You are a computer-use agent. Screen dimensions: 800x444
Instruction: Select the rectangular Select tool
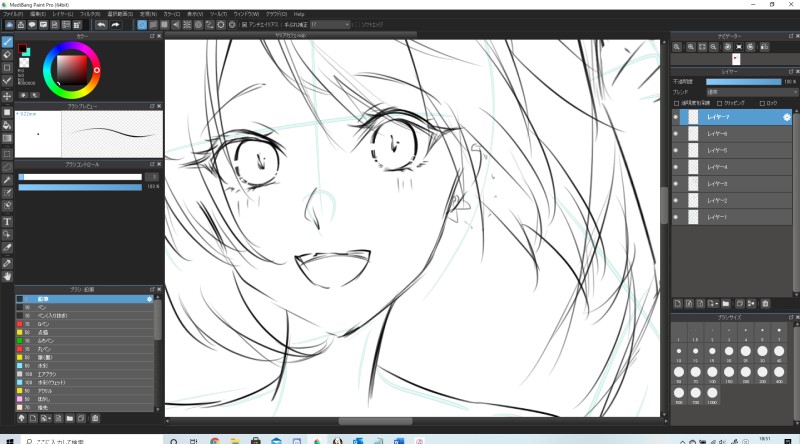click(7, 154)
